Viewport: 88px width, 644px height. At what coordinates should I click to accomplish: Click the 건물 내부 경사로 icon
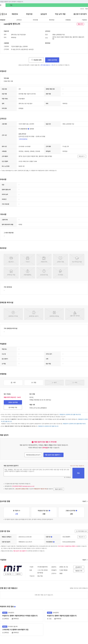(75, 314)
